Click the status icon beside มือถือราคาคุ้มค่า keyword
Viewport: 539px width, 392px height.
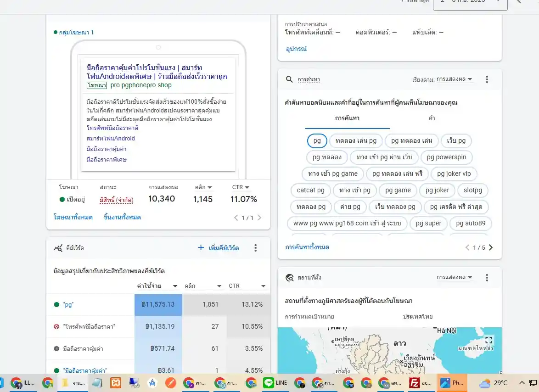coord(56,348)
